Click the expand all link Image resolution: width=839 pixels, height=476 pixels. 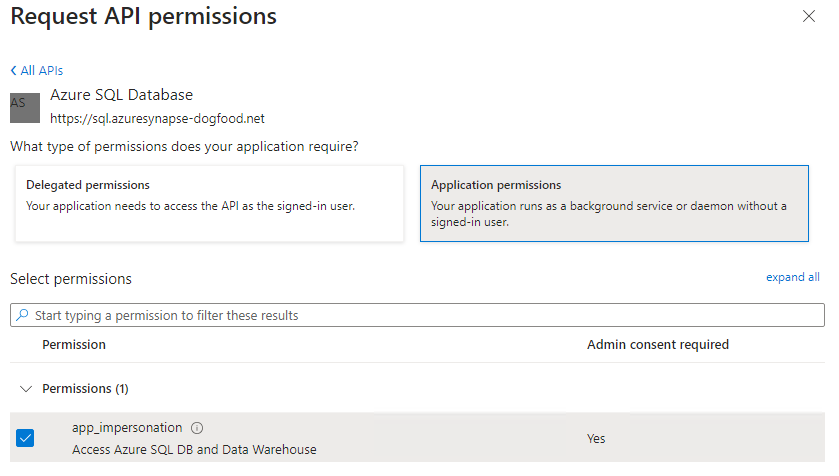[793, 277]
